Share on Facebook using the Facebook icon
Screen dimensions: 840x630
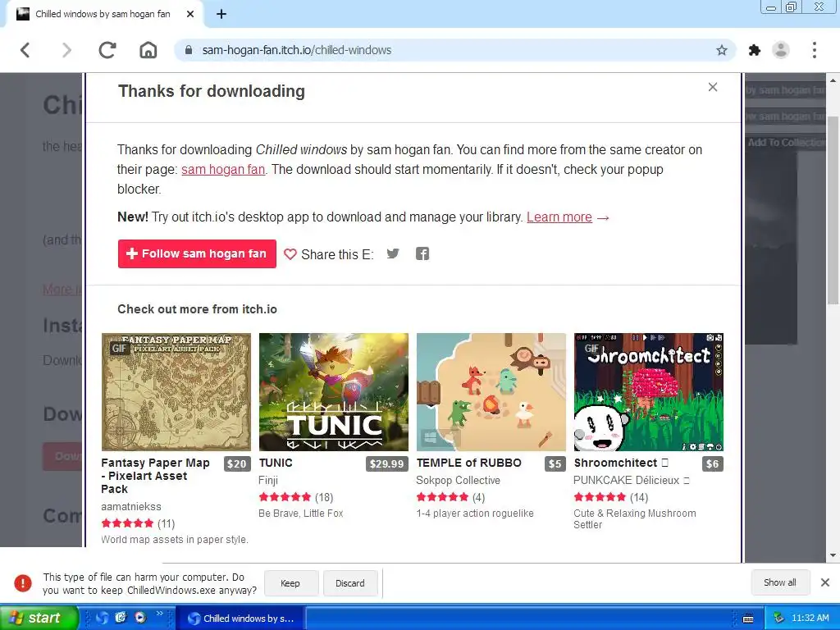[x=422, y=254]
